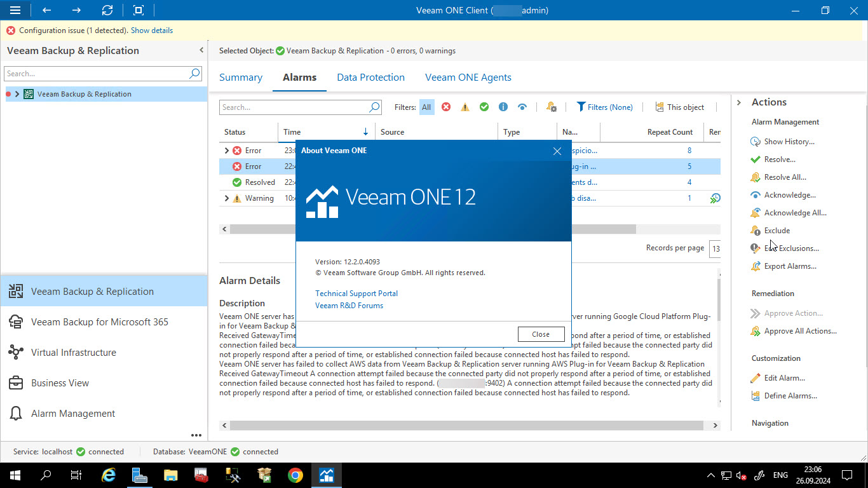The height and width of the screenshot is (488, 868).
Task: Open File Explorer from taskbar
Action: click(x=171, y=475)
